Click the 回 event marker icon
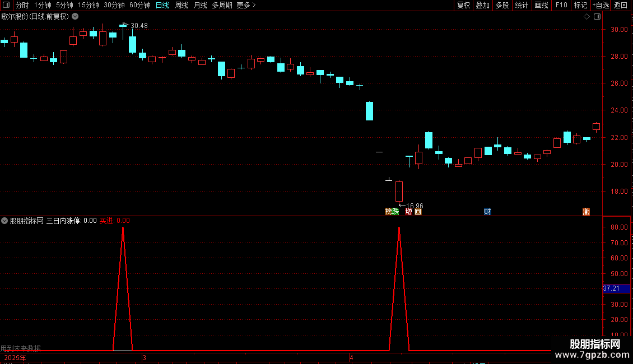The height and width of the screenshot is (364, 633). tap(418, 212)
